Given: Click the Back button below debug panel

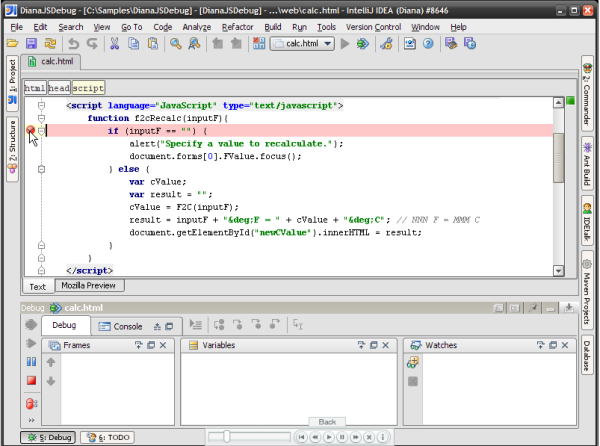Looking at the screenshot, I should (327, 421).
